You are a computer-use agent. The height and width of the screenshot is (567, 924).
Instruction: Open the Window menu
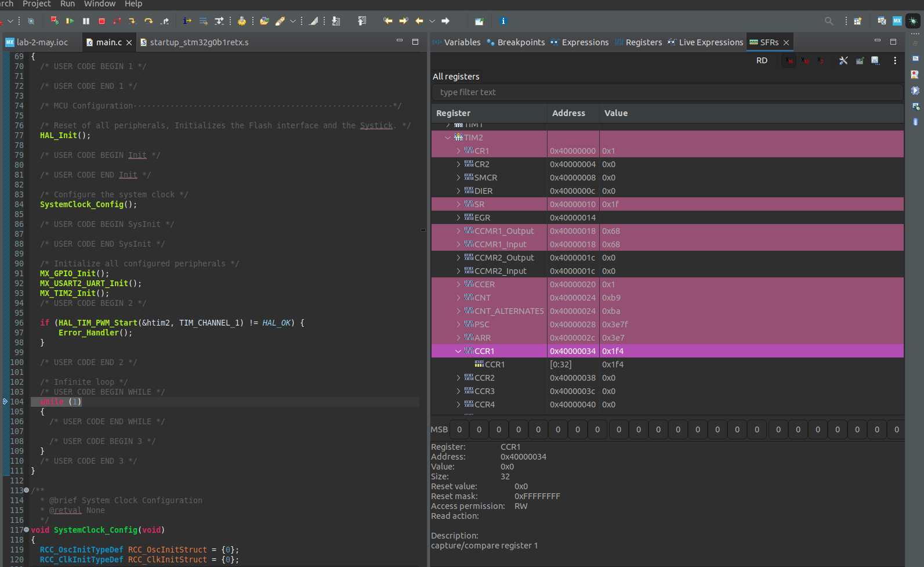(x=100, y=4)
